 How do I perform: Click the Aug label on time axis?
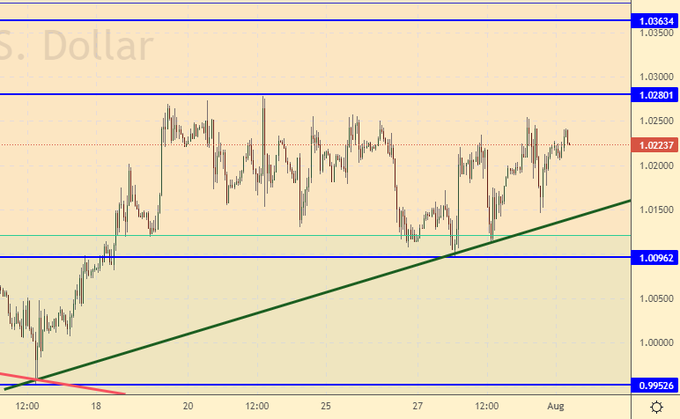(558, 406)
